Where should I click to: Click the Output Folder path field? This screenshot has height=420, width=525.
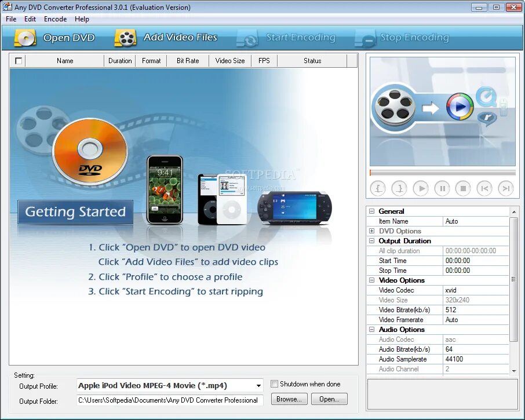click(x=170, y=400)
